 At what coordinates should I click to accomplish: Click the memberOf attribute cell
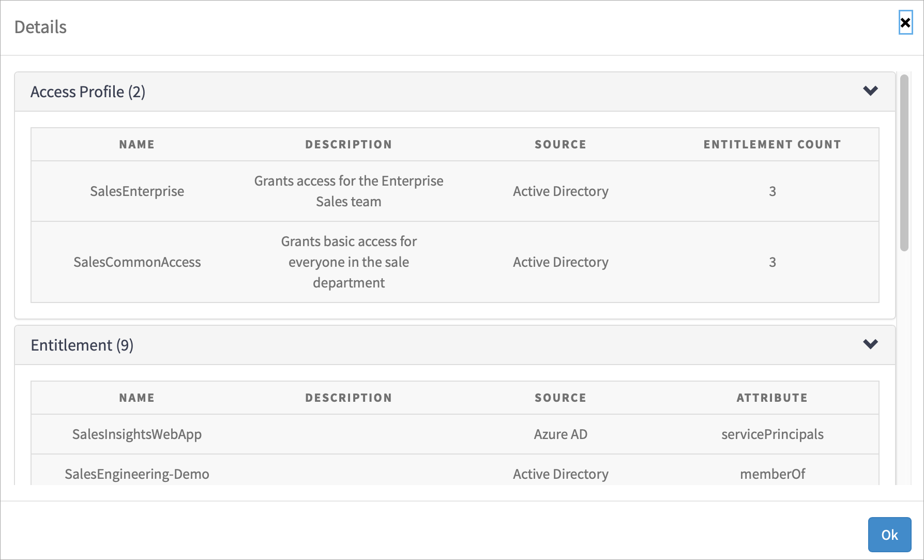(772, 474)
